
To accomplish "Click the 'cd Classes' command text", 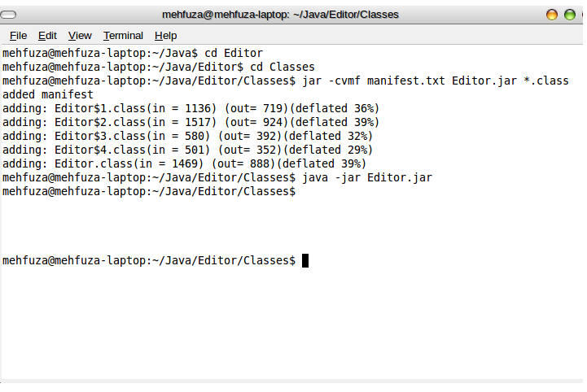I will tap(283, 67).
